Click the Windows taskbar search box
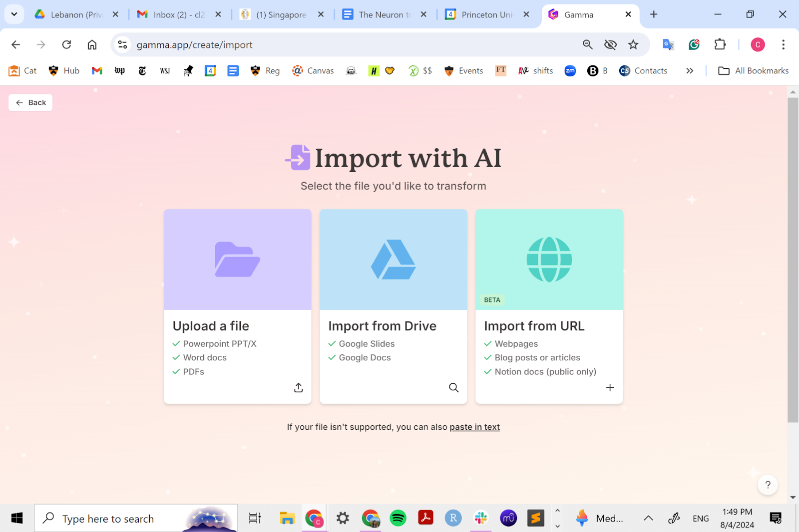This screenshot has width=799, height=532. [136, 519]
